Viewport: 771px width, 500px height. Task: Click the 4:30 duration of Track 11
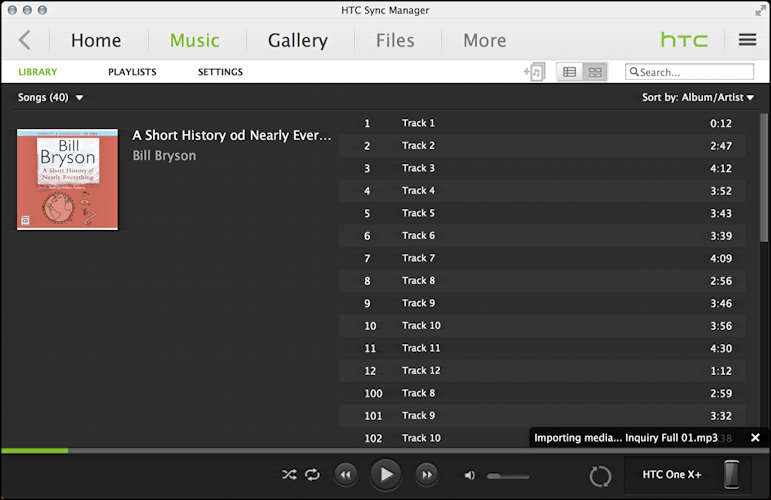(x=720, y=349)
